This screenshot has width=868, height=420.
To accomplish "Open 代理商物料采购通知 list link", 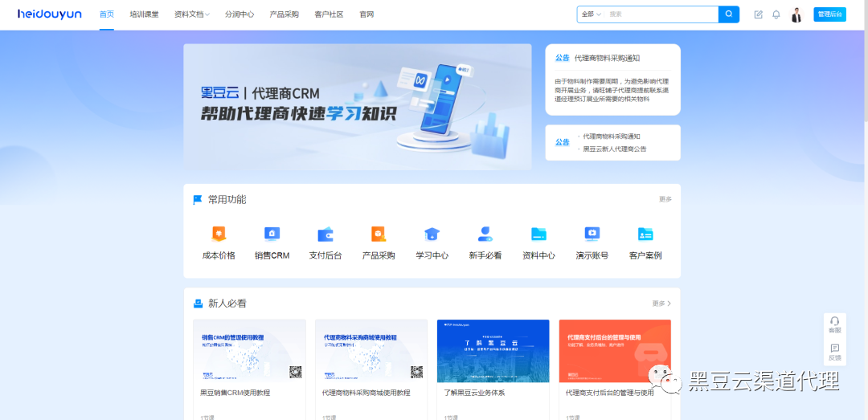I will coord(612,137).
